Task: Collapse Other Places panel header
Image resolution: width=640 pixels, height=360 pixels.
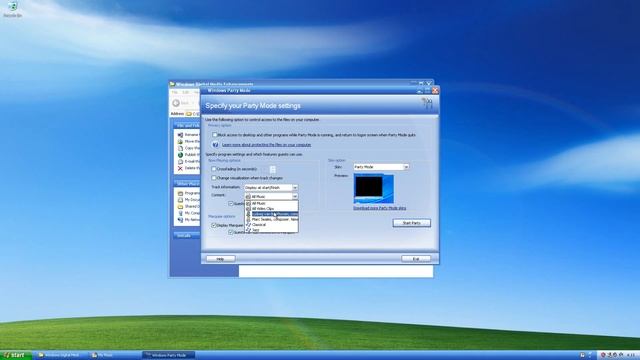Action: coord(187,184)
